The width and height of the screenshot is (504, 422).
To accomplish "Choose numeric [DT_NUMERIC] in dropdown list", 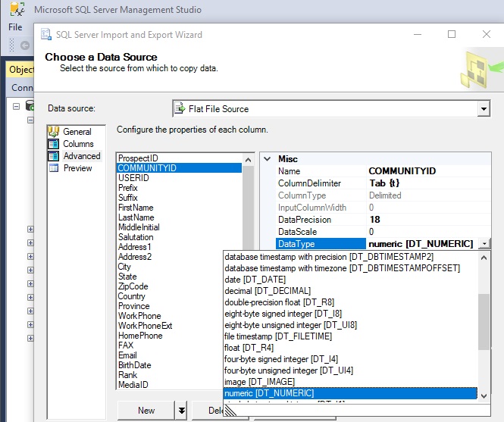I will [x=351, y=393].
